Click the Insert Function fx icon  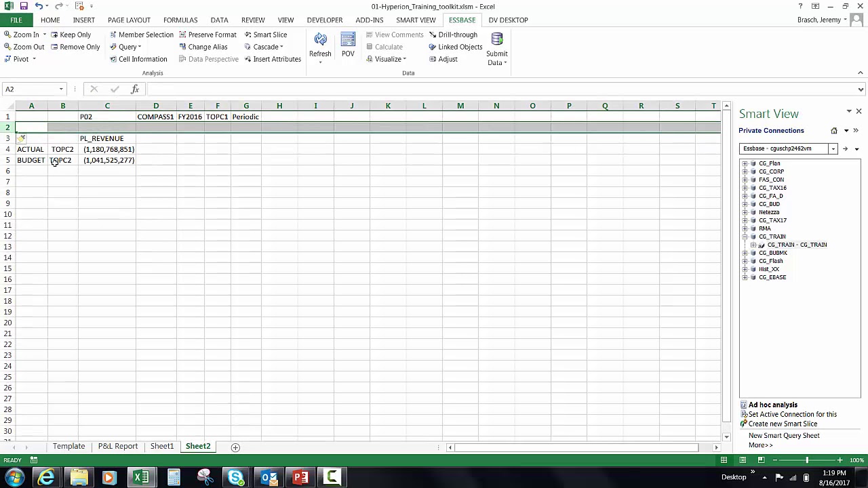coord(135,89)
